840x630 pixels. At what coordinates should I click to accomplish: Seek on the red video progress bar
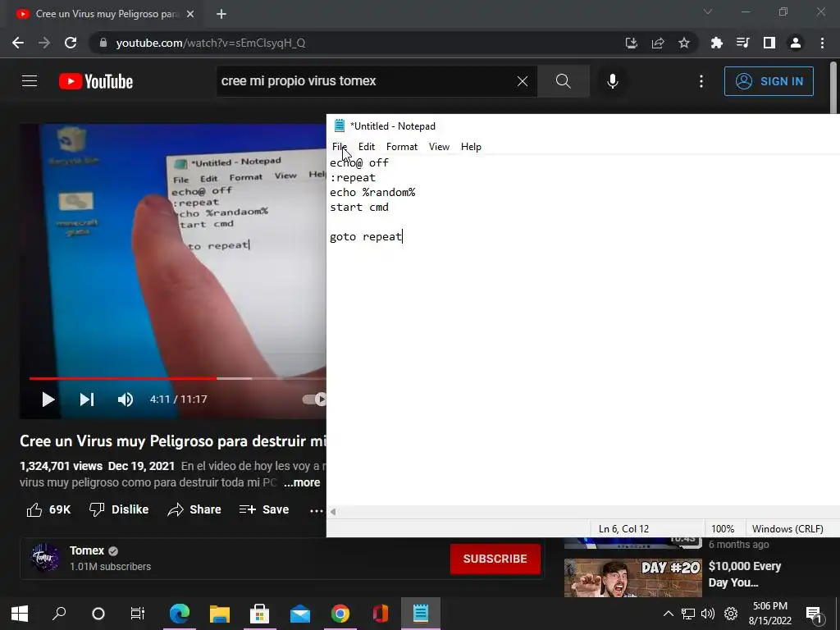point(123,378)
